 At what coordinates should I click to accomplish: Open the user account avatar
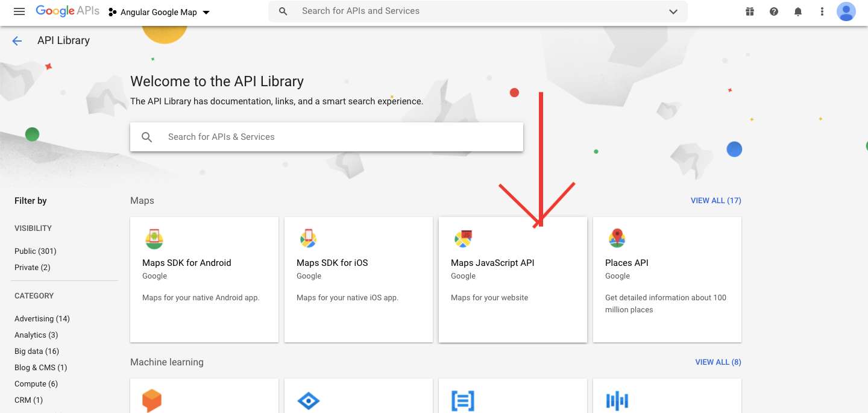[846, 11]
